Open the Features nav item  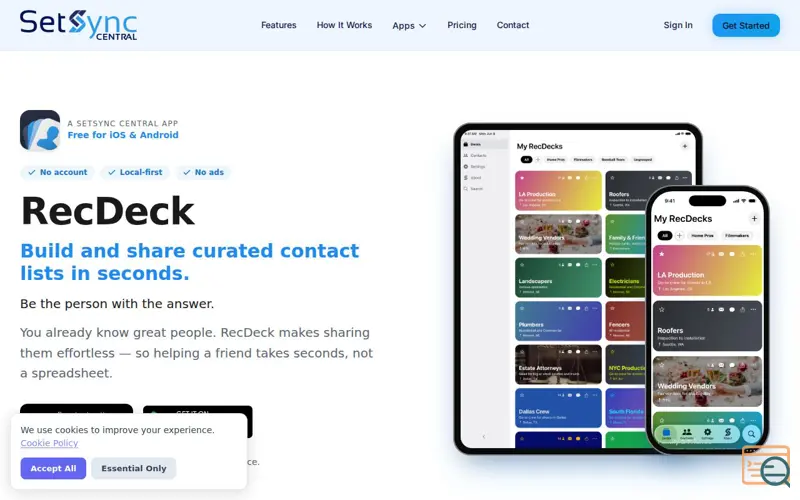[x=279, y=25]
